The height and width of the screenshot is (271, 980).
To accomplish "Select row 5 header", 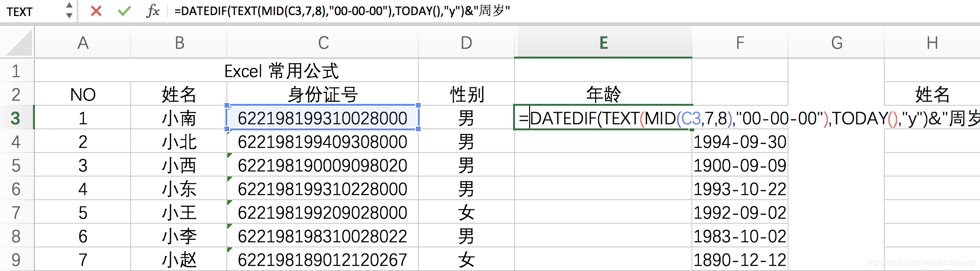I will [x=17, y=165].
